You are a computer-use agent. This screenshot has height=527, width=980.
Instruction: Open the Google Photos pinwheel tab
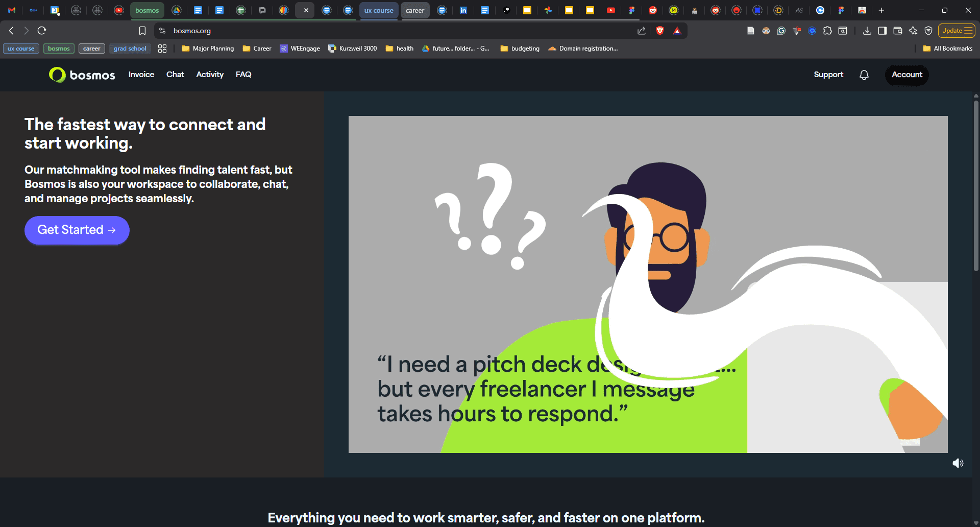point(548,10)
